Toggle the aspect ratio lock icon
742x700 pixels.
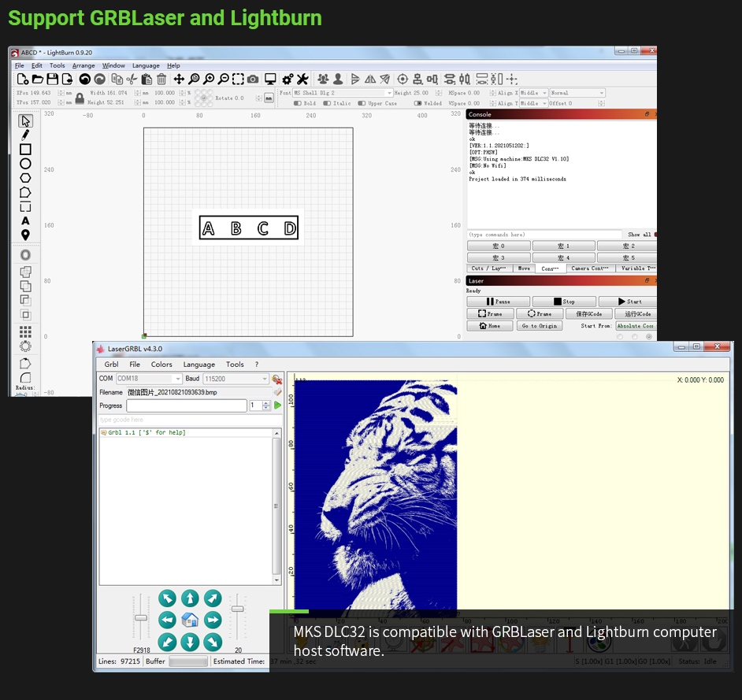click(80, 98)
